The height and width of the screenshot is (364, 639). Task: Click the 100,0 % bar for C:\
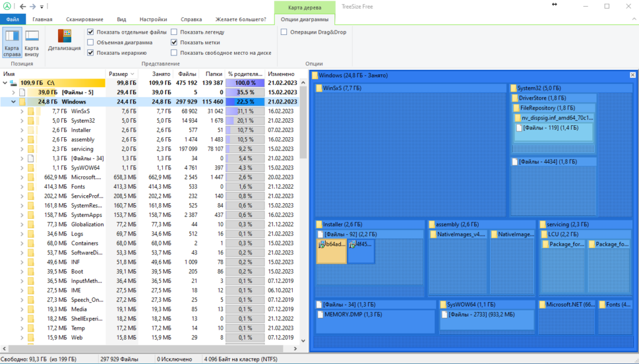click(245, 83)
